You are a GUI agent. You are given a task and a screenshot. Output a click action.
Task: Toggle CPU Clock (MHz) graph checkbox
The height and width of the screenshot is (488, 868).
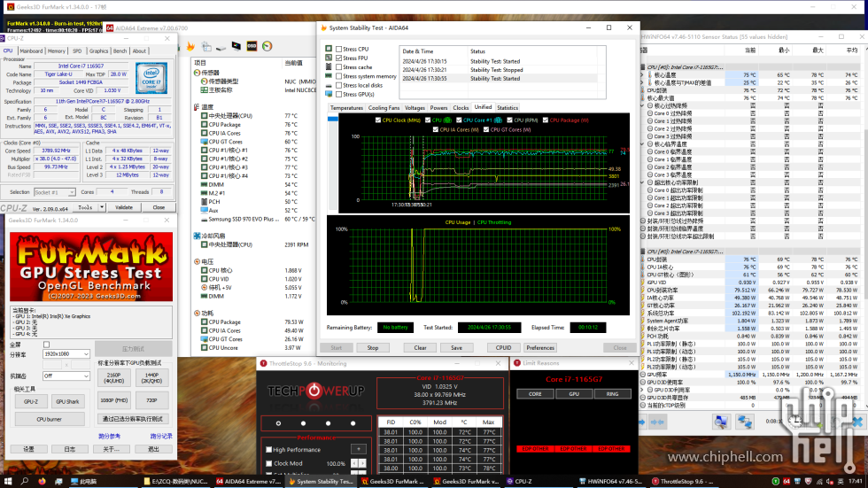(378, 120)
